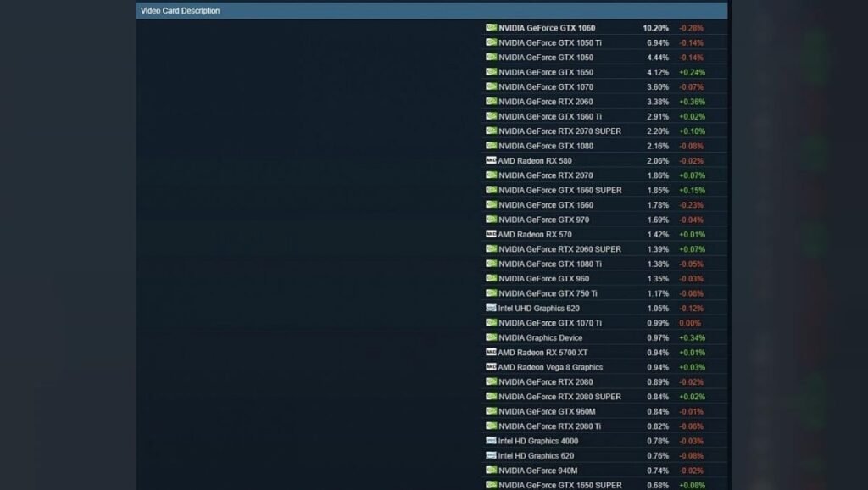
Task: Click the -0.06% change for RTX 2080 Ti
Action: (692, 426)
